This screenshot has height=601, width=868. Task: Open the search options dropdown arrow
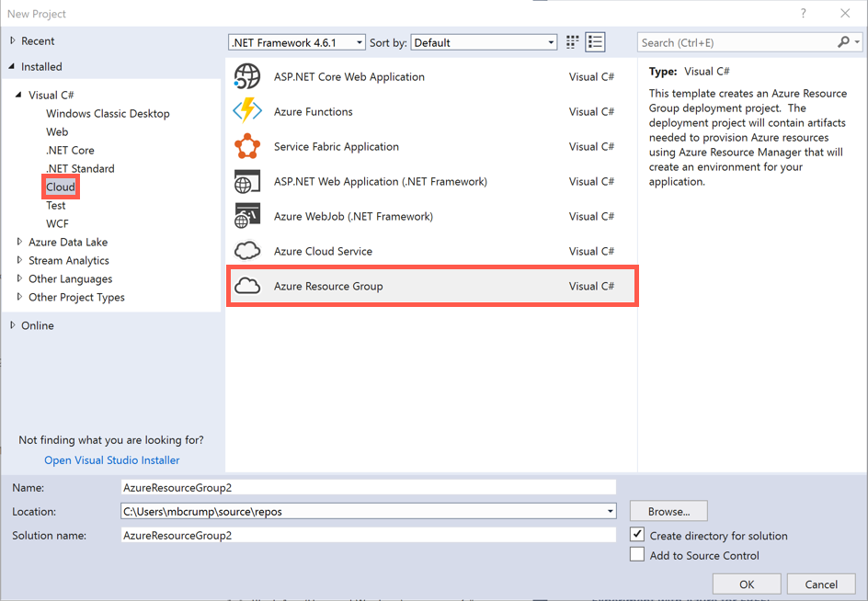857,42
